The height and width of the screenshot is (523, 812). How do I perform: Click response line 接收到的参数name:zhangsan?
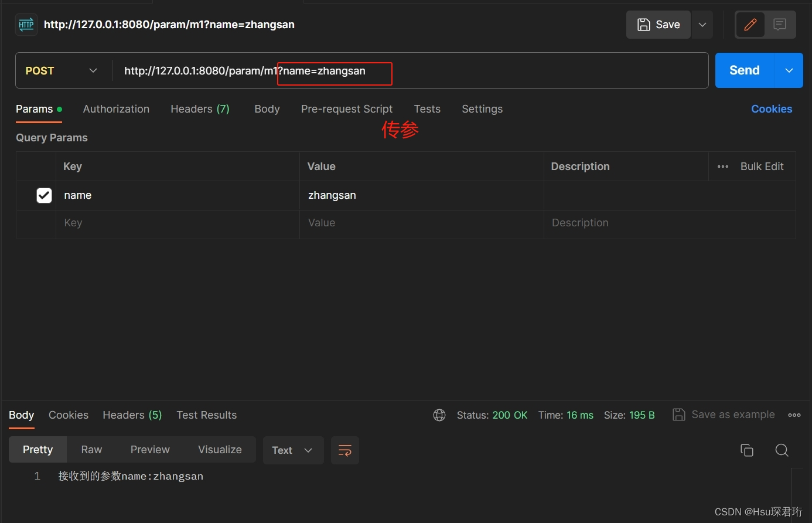click(x=131, y=476)
